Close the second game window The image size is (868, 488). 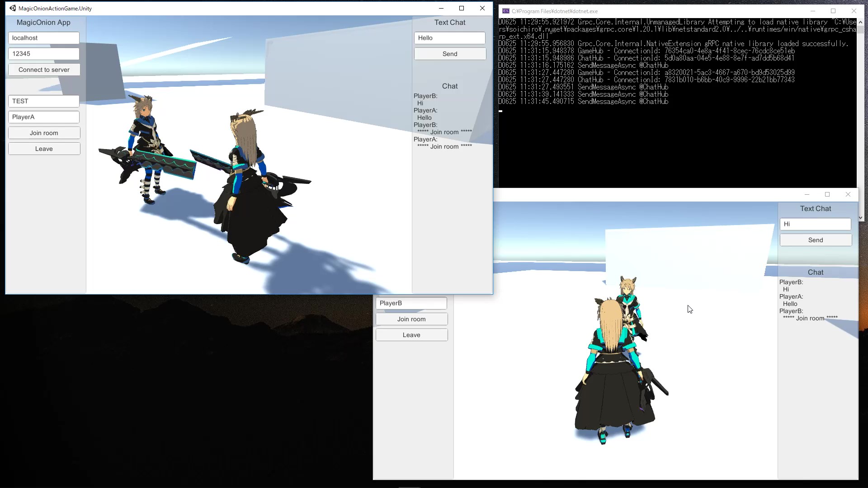848,194
